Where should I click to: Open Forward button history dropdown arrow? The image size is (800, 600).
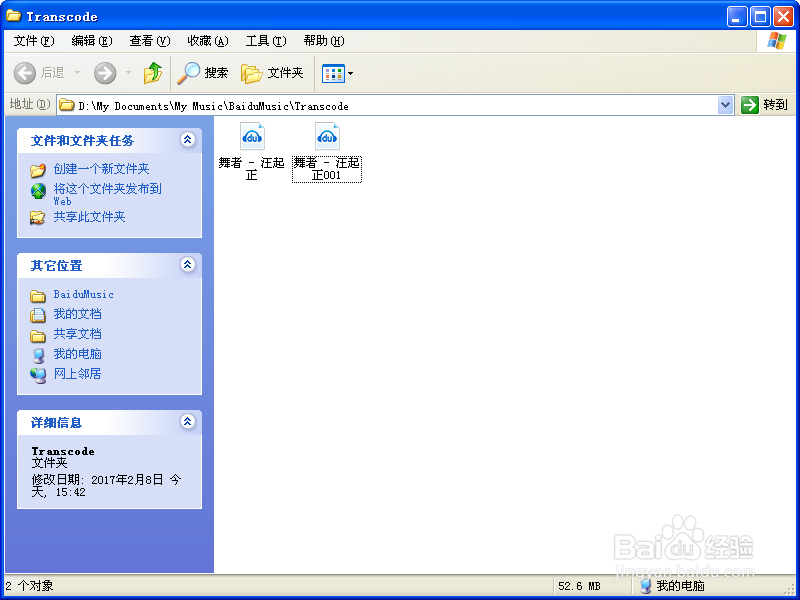click(x=128, y=73)
